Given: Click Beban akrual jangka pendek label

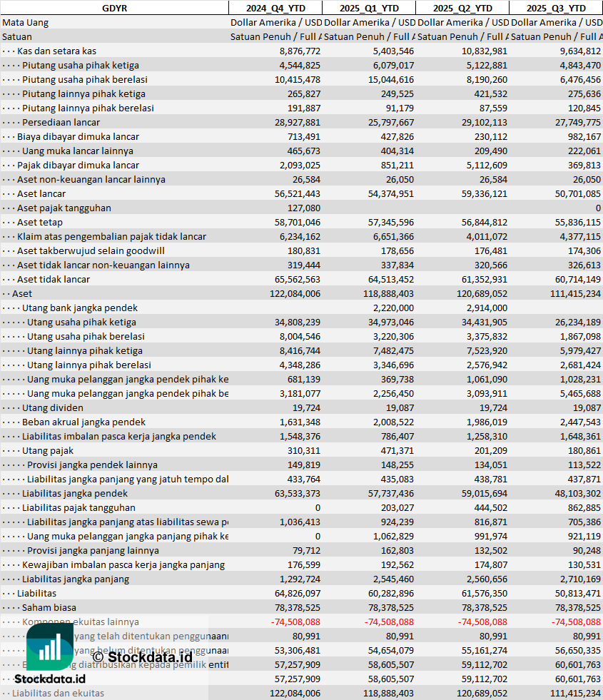Looking at the screenshot, I should coord(83,422).
